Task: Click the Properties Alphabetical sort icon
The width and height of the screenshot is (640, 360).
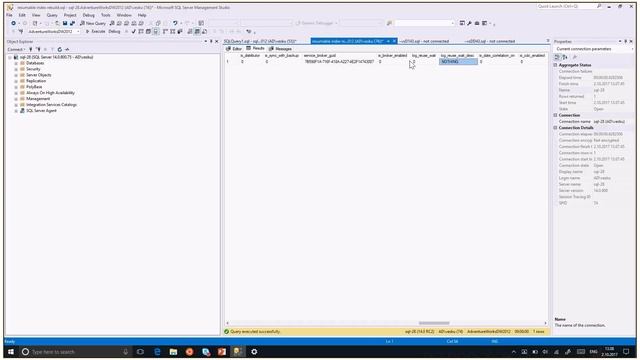Action: point(565,57)
